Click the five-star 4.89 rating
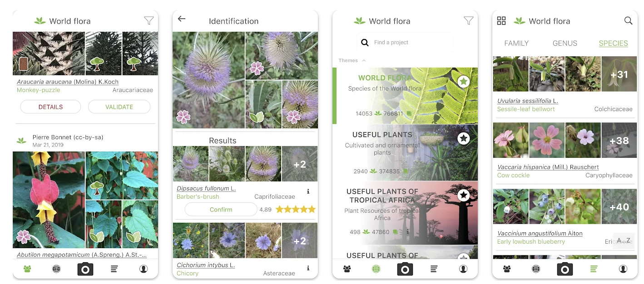Viewport: 644px width, 284px height. (x=295, y=210)
